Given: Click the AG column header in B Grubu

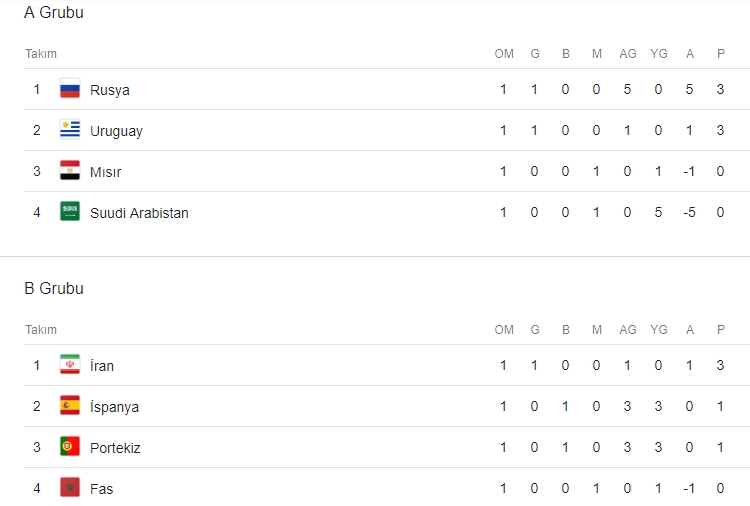Looking at the screenshot, I should 628,330.
